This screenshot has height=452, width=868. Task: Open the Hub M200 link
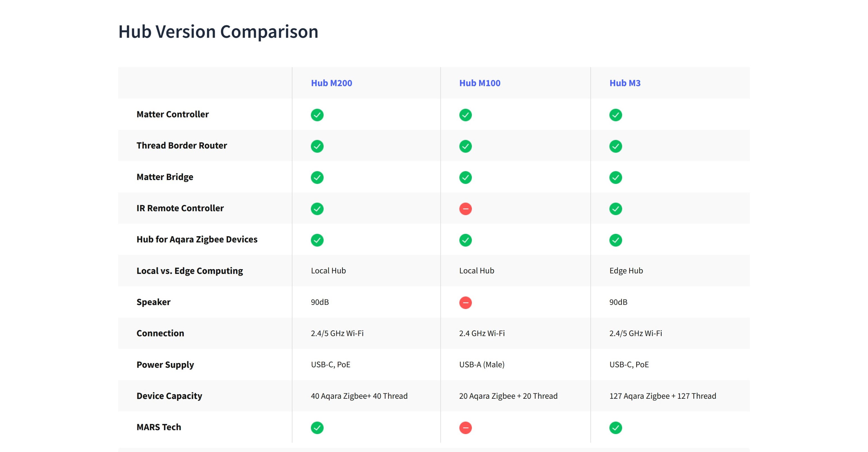(x=331, y=83)
